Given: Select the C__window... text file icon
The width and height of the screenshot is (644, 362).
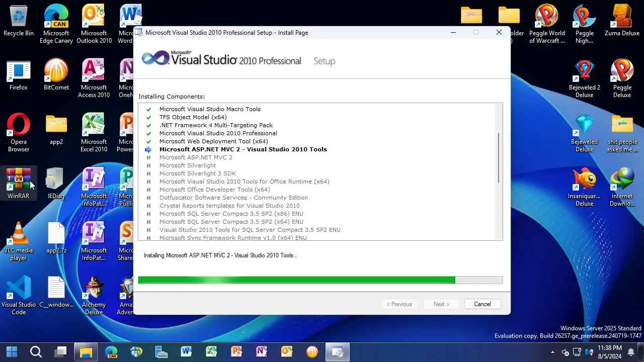Looking at the screenshot, I should click(56, 292).
